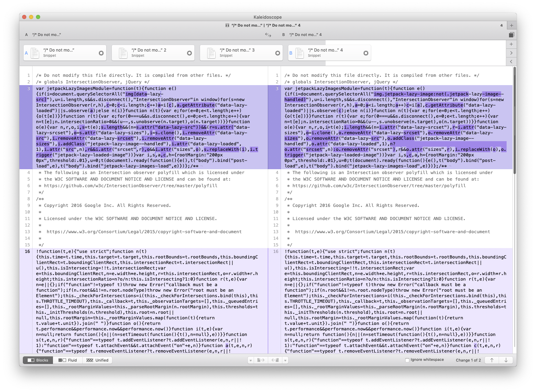Click changed line 3 in right pane gutter
Viewport: 536px width, 392px height.
tap(277, 89)
